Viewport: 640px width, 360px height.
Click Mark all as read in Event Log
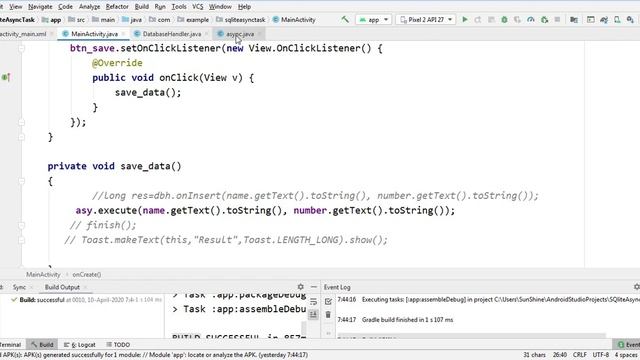coord(328,302)
